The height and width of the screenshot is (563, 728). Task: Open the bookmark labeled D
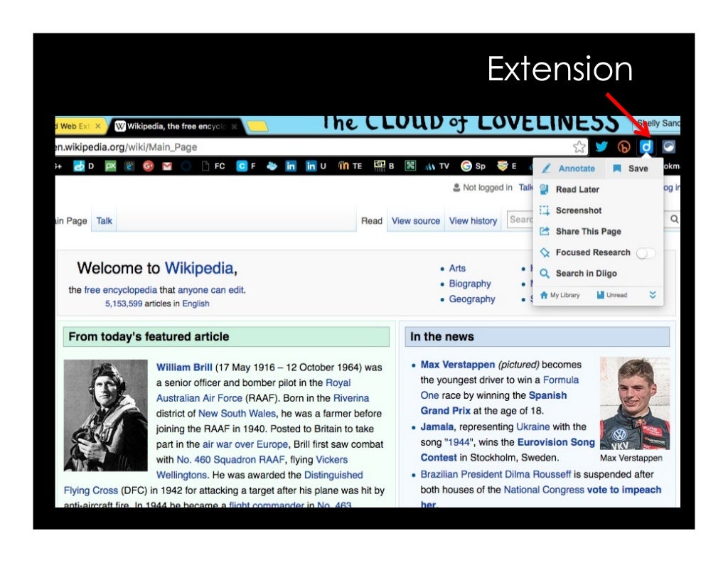84,166
